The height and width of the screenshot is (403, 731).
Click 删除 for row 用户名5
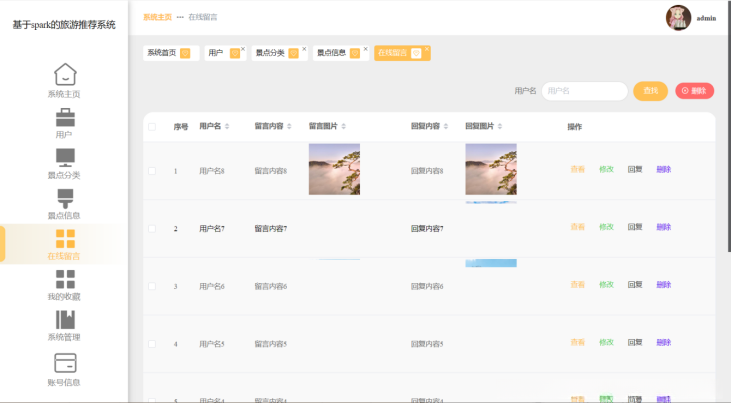point(664,342)
